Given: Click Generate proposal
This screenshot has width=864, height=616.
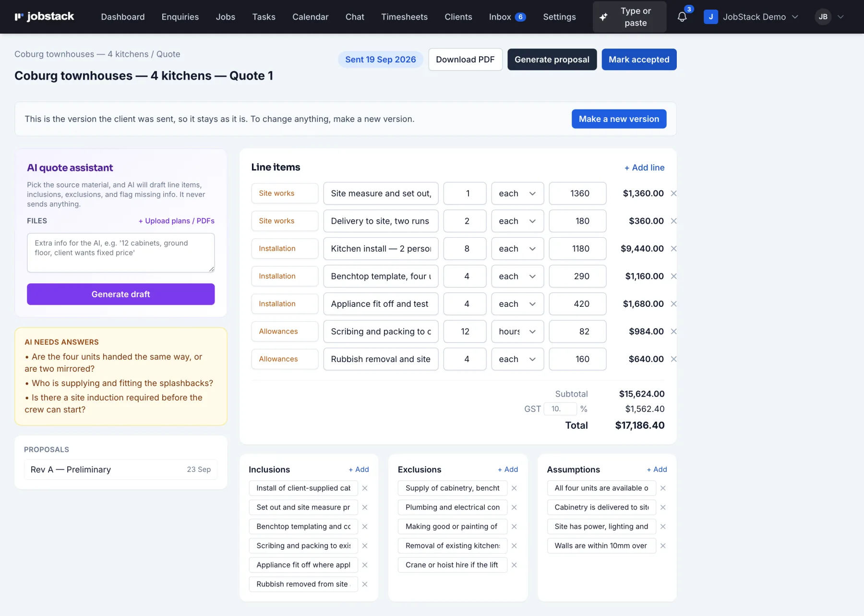Looking at the screenshot, I should [x=552, y=60].
